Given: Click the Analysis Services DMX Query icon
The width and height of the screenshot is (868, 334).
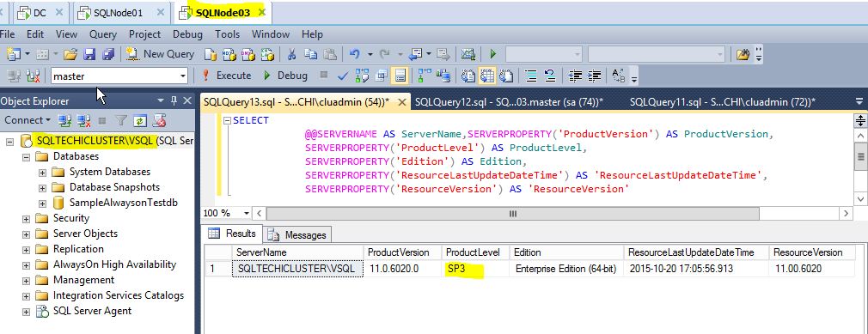Looking at the screenshot, I should [x=248, y=55].
